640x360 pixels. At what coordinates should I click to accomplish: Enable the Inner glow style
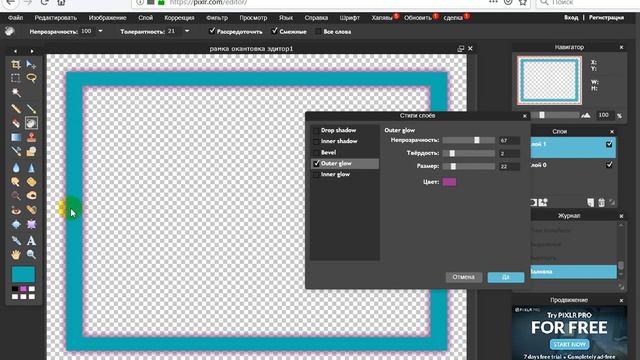pos(316,174)
